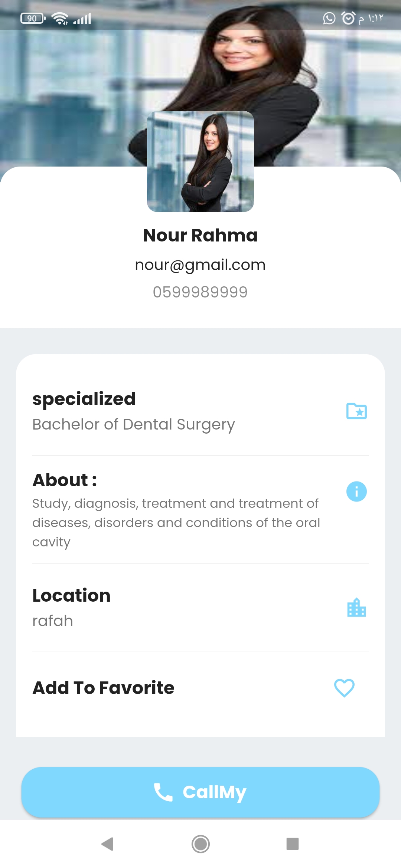Tap the Android home navigation button
Image resolution: width=401 pixels, height=868 pixels.
pos(200,844)
